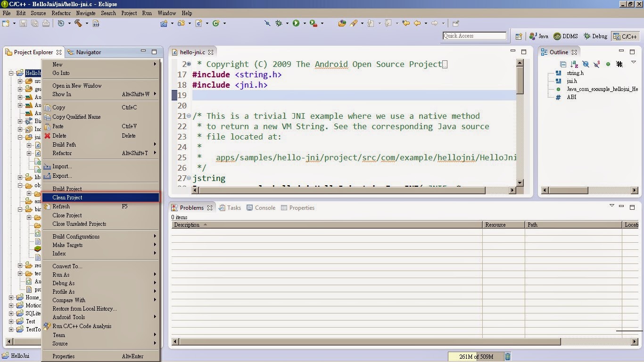Open the Run button dropdown arrow

(305, 23)
